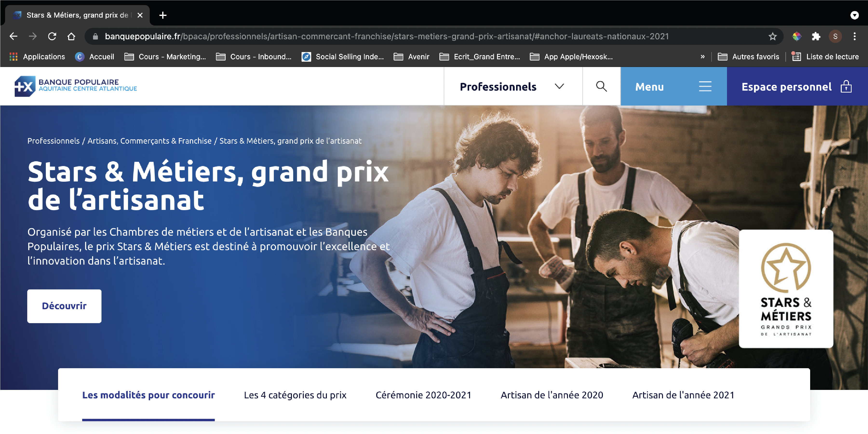This screenshot has width=868, height=434.
Task: Open the Menu hamburger icon
Action: pyautogui.click(x=705, y=86)
